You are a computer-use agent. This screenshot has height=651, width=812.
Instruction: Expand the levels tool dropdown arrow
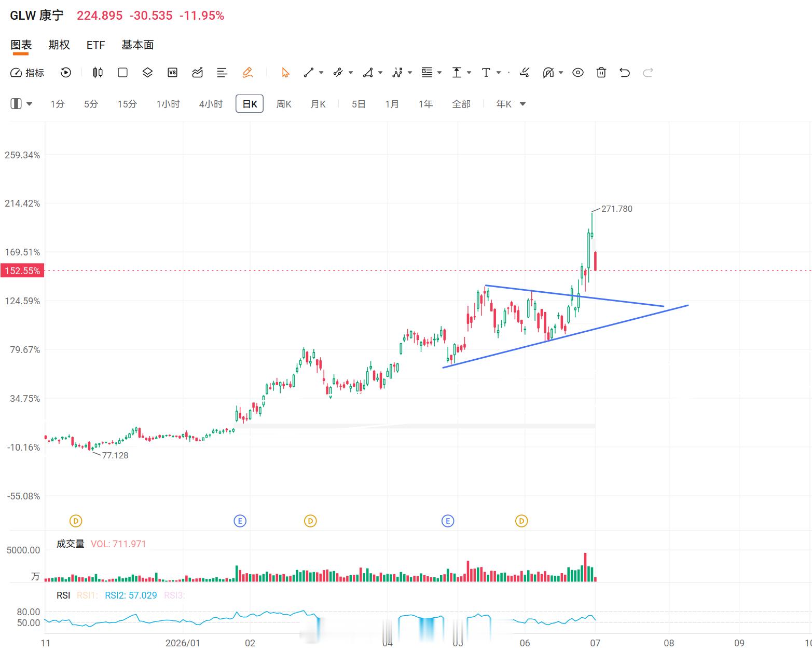(x=439, y=73)
